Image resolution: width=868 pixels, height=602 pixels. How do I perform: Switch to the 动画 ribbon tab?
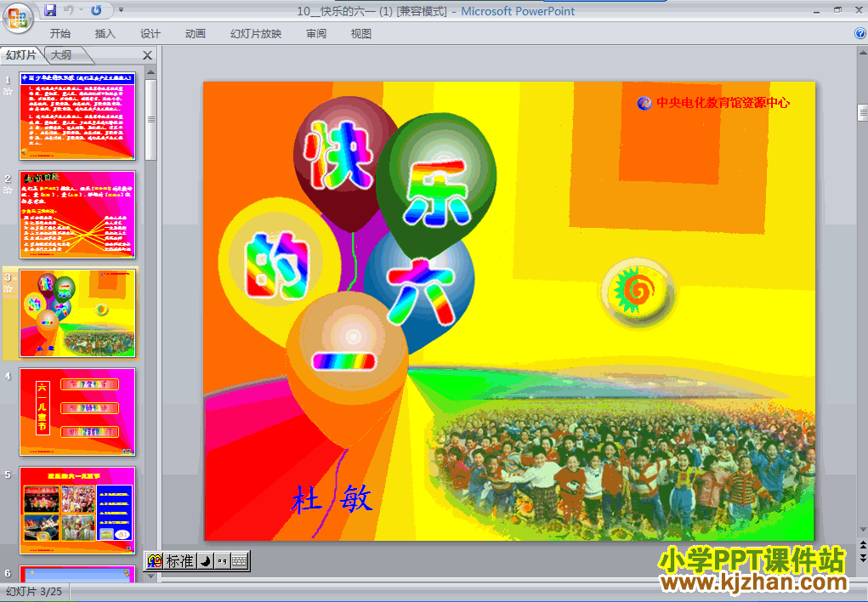[195, 34]
